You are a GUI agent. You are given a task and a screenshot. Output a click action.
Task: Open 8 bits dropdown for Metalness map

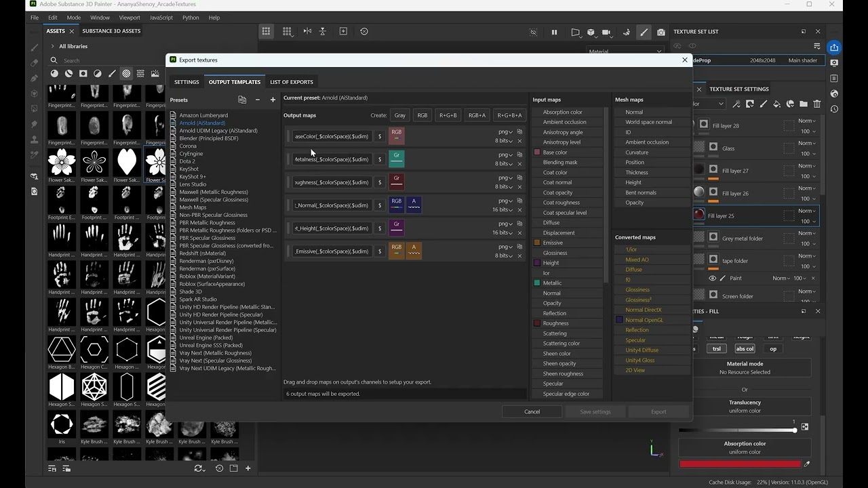tap(504, 164)
